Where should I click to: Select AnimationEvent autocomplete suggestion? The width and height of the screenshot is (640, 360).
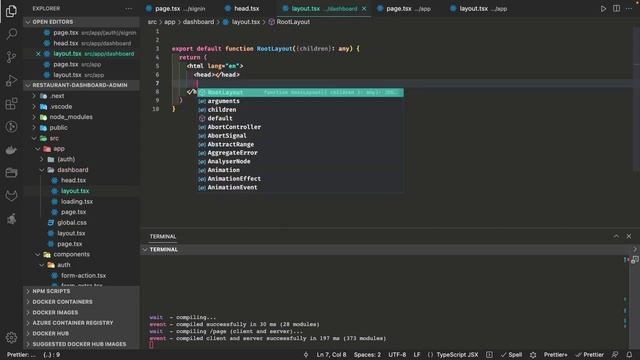point(301,187)
